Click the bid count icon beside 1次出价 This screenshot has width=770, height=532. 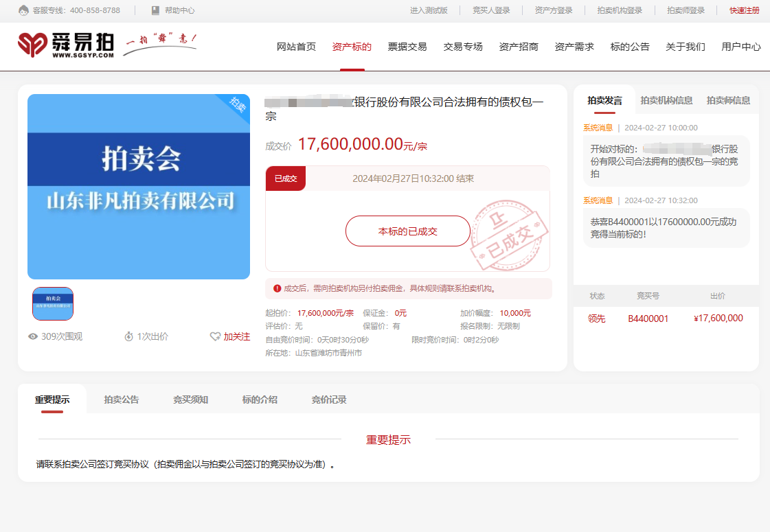(x=128, y=336)
